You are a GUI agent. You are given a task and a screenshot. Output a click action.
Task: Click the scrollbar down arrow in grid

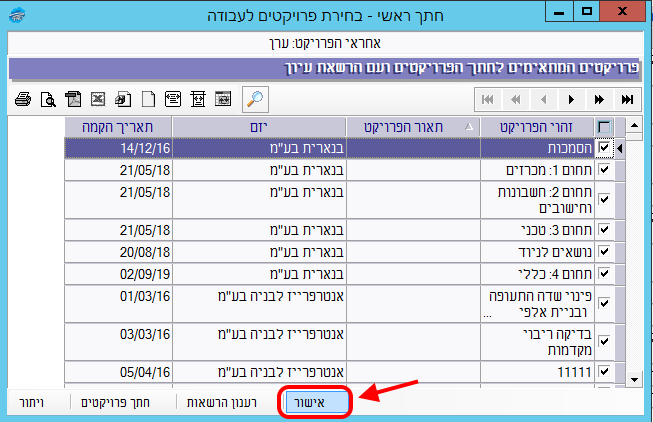click(x=632, y=379)
